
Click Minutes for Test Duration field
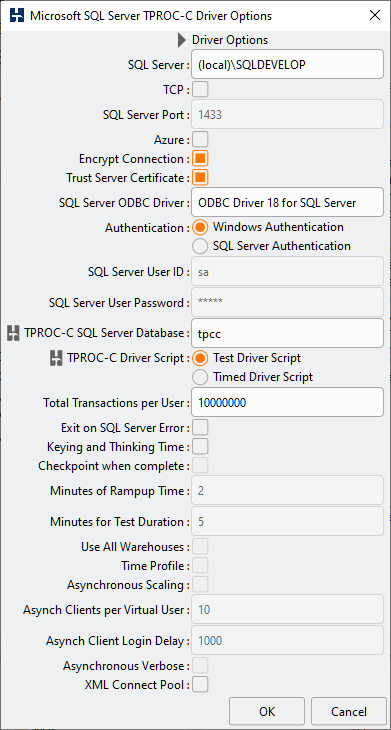pyautogui.click(x=287, y=521)
